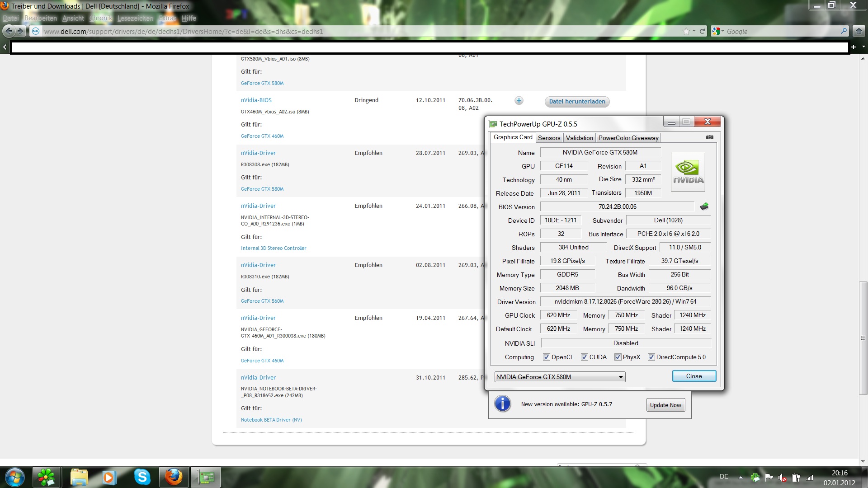Launch Windows Media Player from taskbar

pos(109,477)
